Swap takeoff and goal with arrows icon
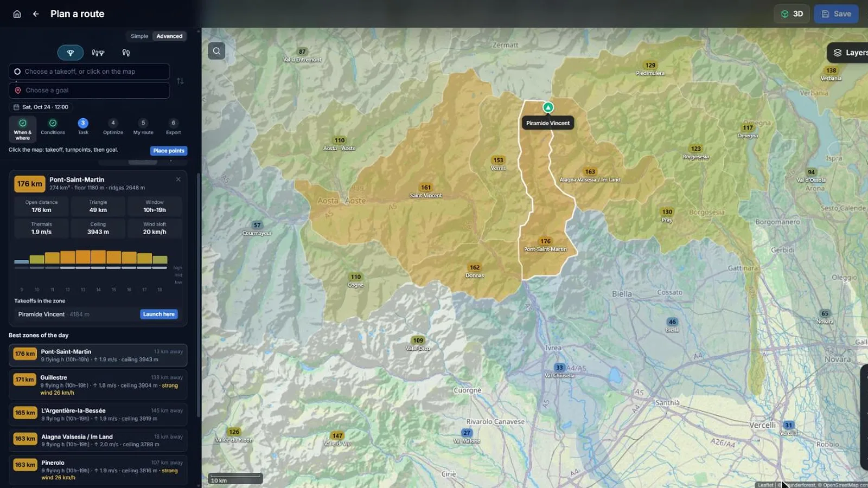868x488 pixels. point(180,81)
